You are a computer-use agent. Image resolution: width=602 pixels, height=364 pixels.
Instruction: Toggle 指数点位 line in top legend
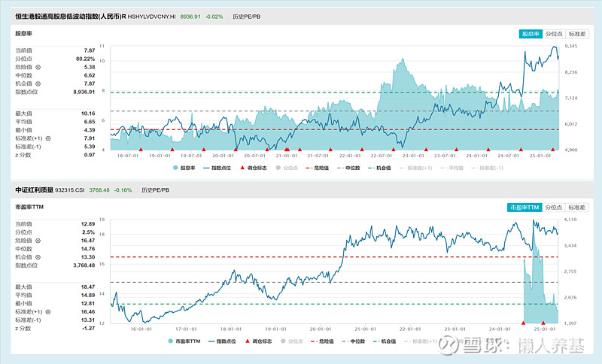[217, 168]
